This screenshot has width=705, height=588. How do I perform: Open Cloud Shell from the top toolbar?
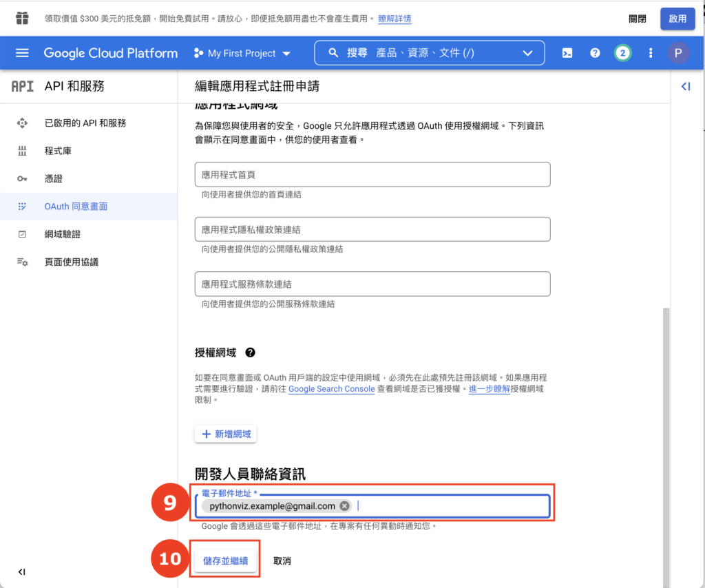tap(567, 52)
